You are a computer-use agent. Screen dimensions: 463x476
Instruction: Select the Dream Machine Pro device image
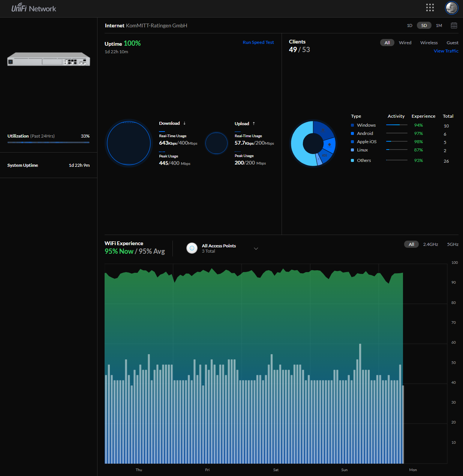coord(49,59)
